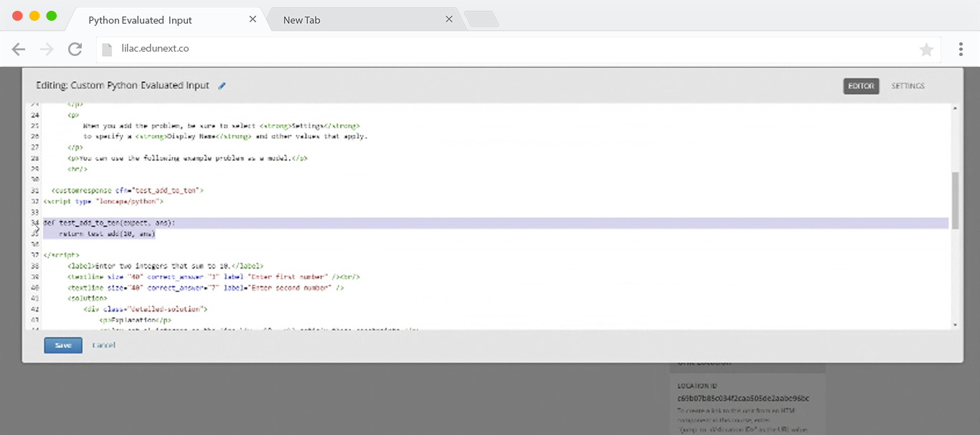Click the browser forward arrow
The width and height of the screenshot is (980, 435).
pyautogui.click(x=47, y=50)
